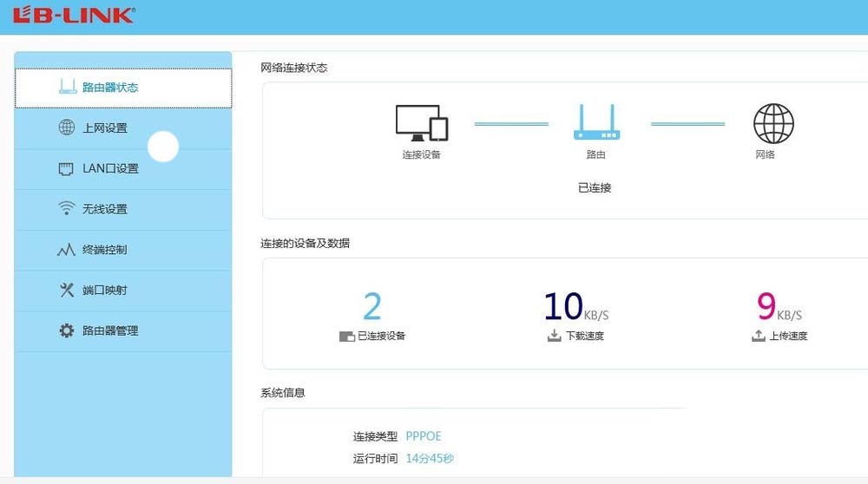
Task: Click the LB-LINK logo
Action: [x=74, y=15]
